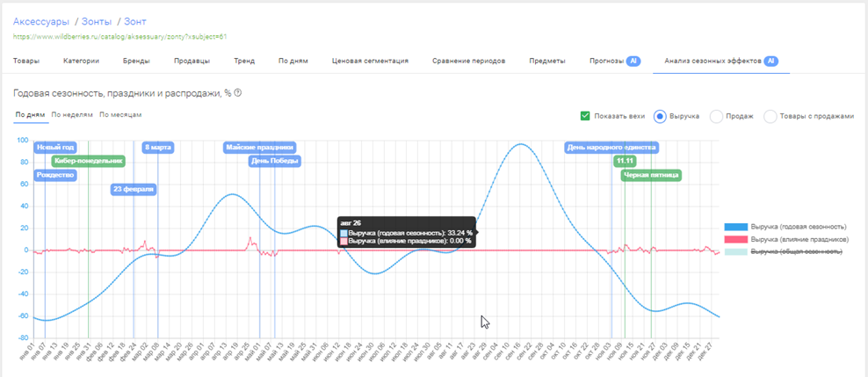Click the День народного единства milestone

[611, 148]
